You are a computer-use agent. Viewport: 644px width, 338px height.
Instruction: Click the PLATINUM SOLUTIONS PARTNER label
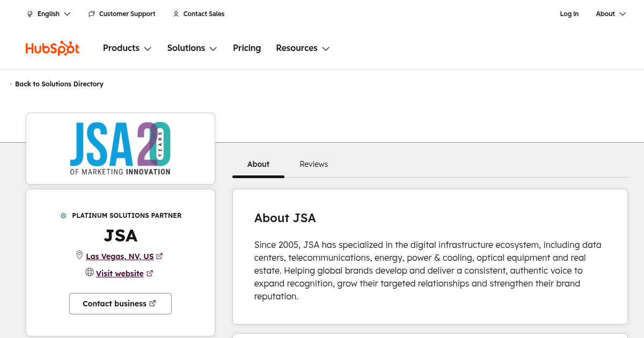[127, 216]
